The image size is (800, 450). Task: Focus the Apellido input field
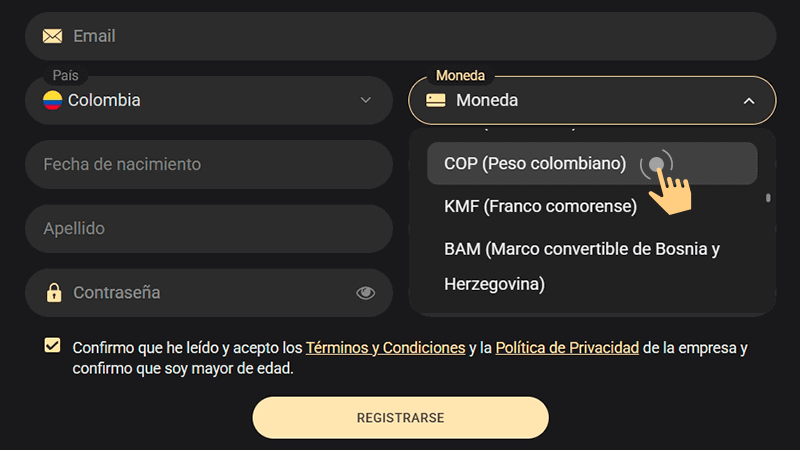pyautogui.click(x=208, y=229)
